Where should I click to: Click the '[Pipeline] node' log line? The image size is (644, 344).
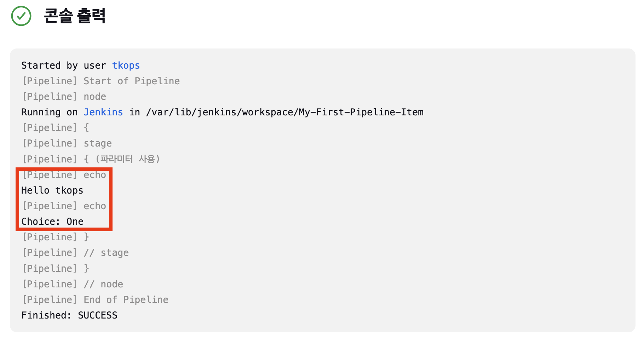(x=64, y=97)
